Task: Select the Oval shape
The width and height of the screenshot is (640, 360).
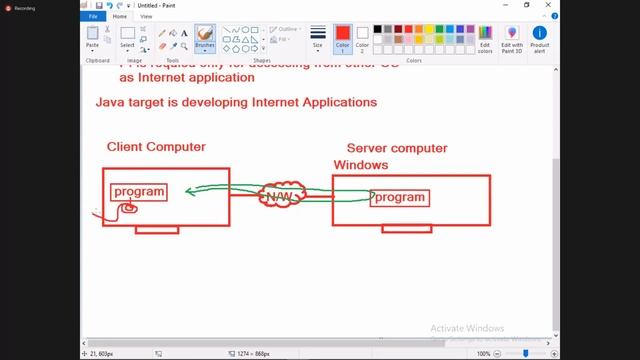Action: pos(245,30)
